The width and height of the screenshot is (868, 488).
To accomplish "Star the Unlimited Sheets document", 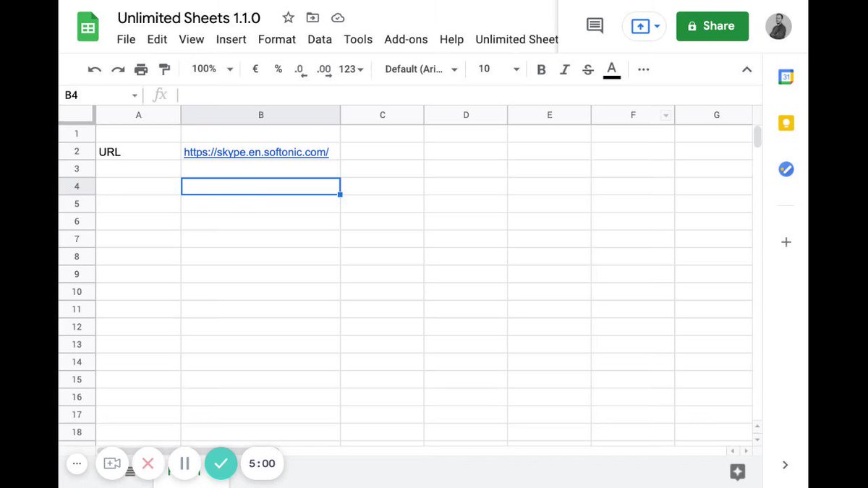I will pos(288,18).
